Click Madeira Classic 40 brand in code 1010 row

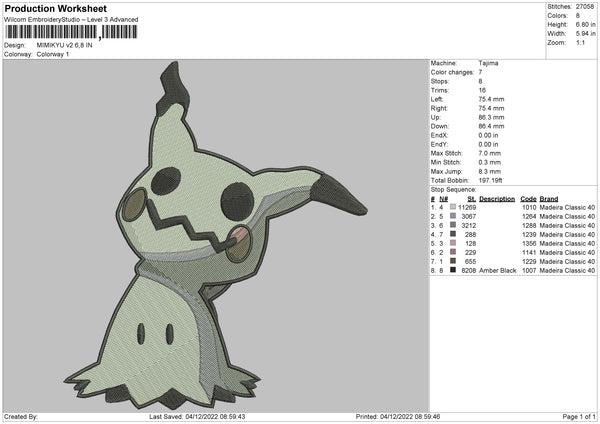tap(567, 207)
